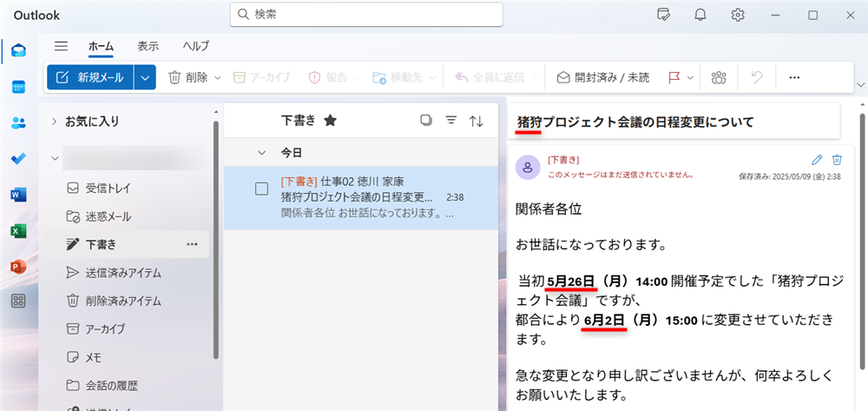Click the pencil edit icon on draft

[x=816, y=160]
